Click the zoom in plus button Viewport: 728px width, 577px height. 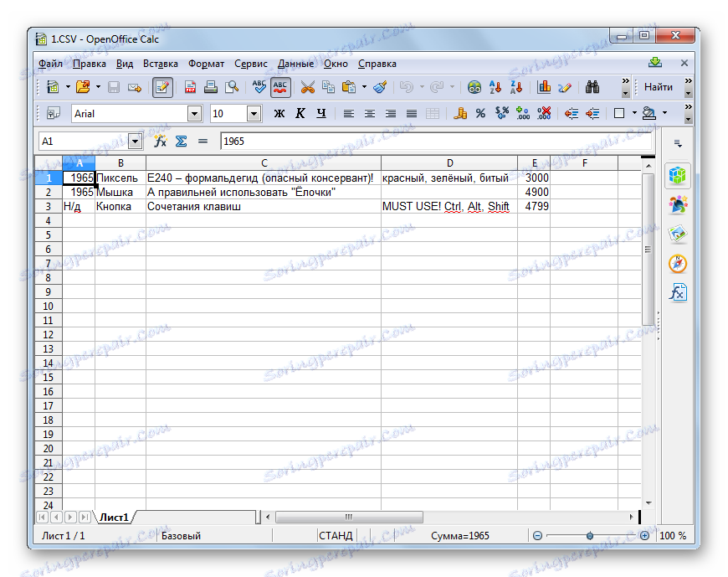[x=644, y=536]
